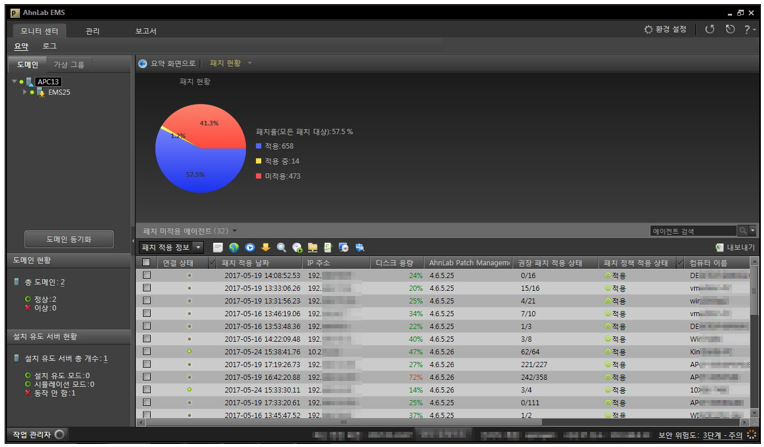764x447 pixels.
Task: Check the row dated 2017-05-16 13:46:19.06
Action: (147, 313)
